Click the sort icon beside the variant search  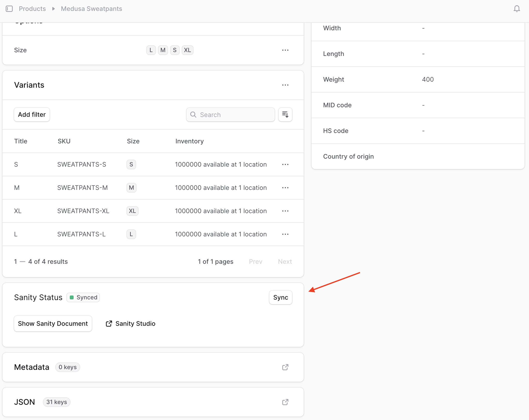[285, 114]
